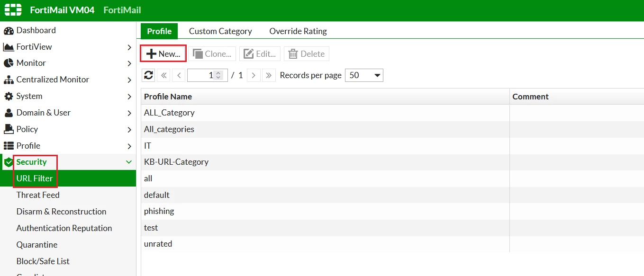Switch to the Profile tab
This screenshot has width=644, height=276.
(159, 31)
